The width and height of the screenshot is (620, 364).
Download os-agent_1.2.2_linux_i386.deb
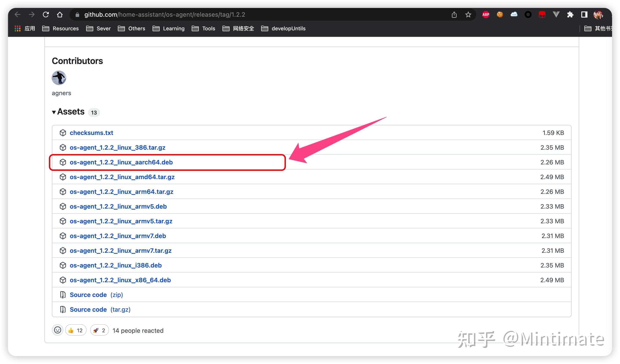(116, 265)
